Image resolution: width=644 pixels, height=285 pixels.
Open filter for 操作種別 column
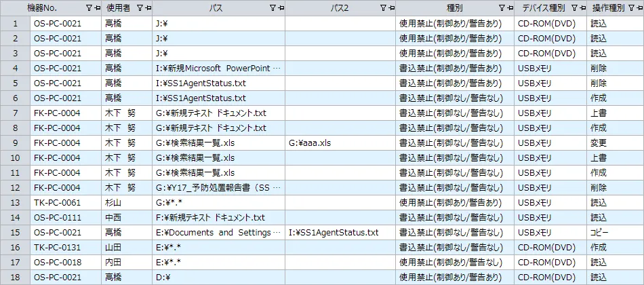coord(632,8)
